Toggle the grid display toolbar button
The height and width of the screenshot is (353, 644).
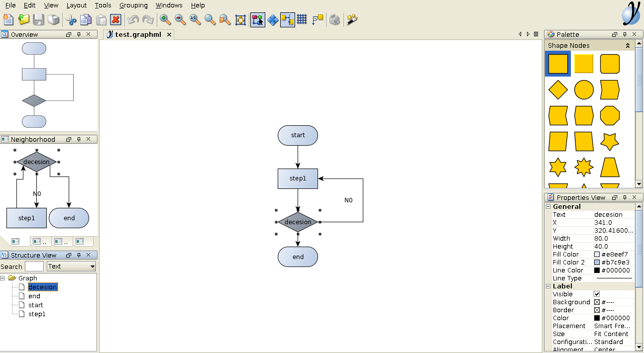pos(302,19)
